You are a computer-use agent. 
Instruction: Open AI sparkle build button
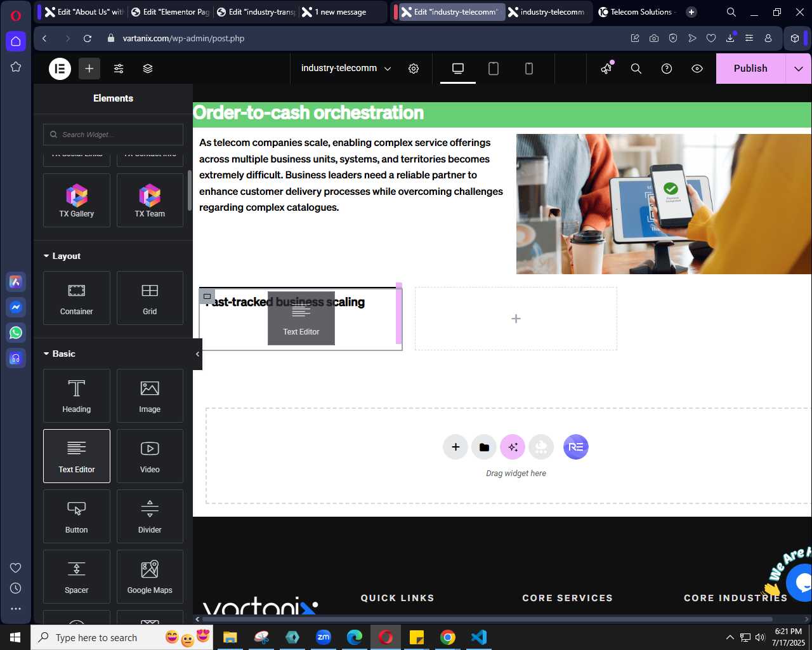click(513, 447)
